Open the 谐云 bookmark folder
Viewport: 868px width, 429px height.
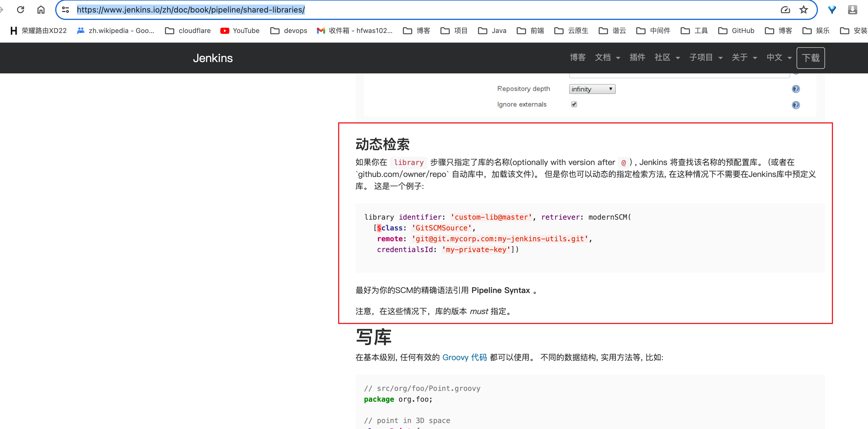(x=612, y=31)
